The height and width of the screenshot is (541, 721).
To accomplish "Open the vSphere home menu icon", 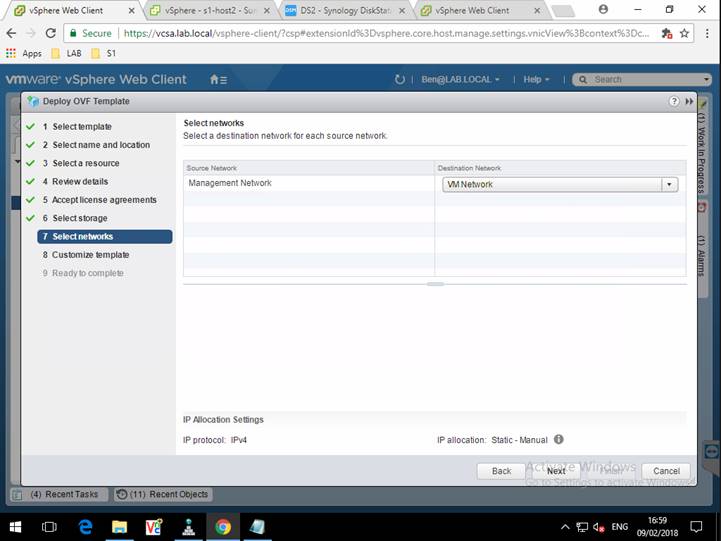I will coord(218,80).
